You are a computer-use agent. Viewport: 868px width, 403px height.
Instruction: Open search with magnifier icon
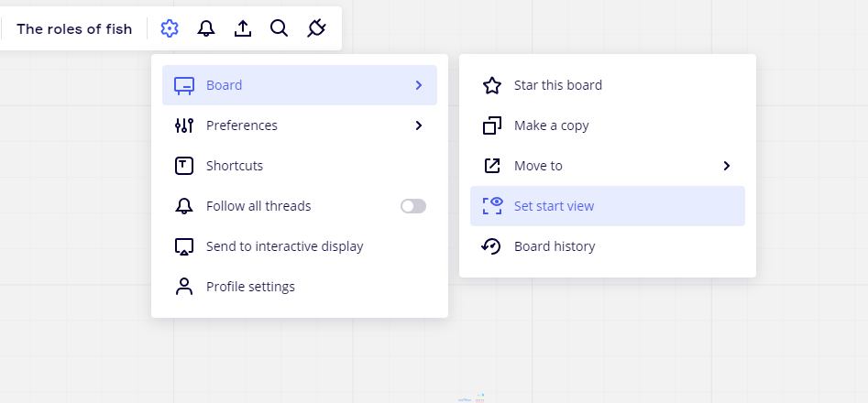coord(280,28)
